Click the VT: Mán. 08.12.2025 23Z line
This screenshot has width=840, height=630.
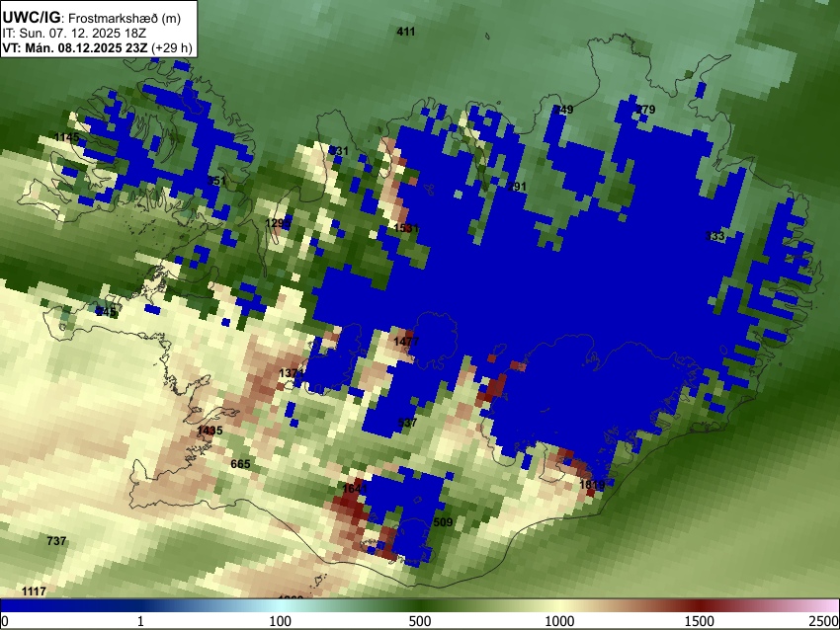click(x=97, y=47)
